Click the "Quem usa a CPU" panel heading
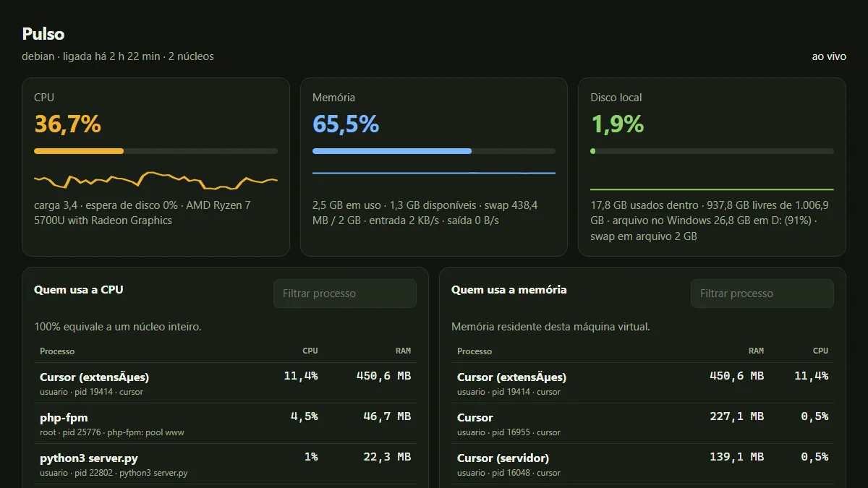This screenshot has height=488, width=868. 79,290
